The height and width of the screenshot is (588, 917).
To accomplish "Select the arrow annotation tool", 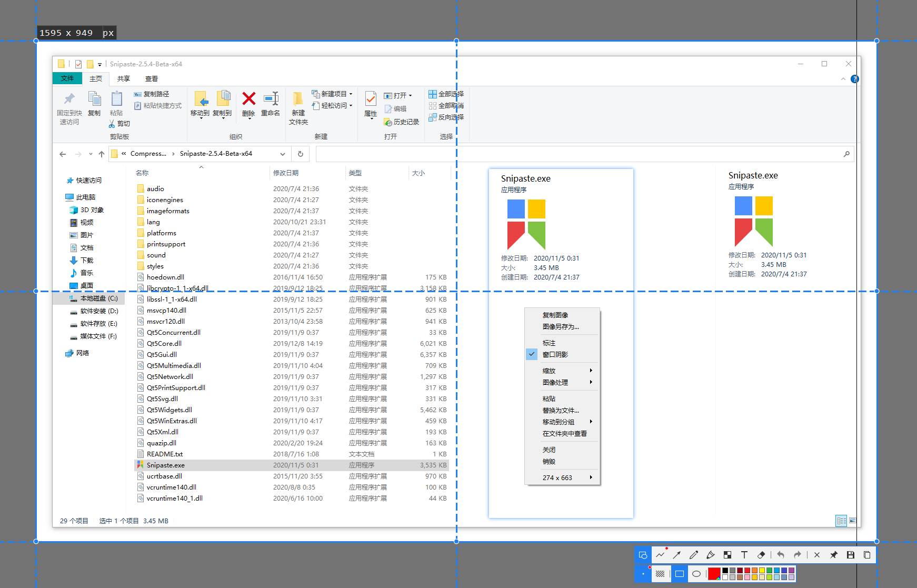I will click(677, 555).
